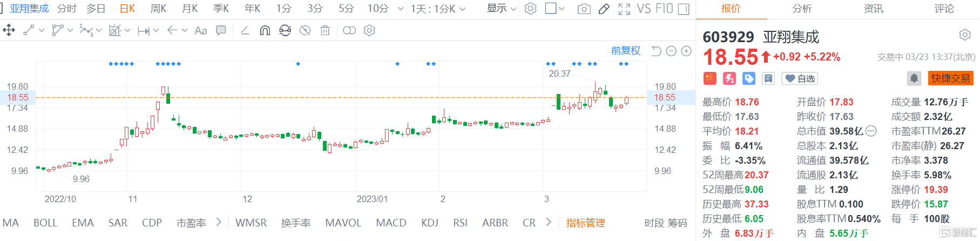Open the 资讯 news tab
Viewport: 980px width, 241px height.
[x=873, y=9]
